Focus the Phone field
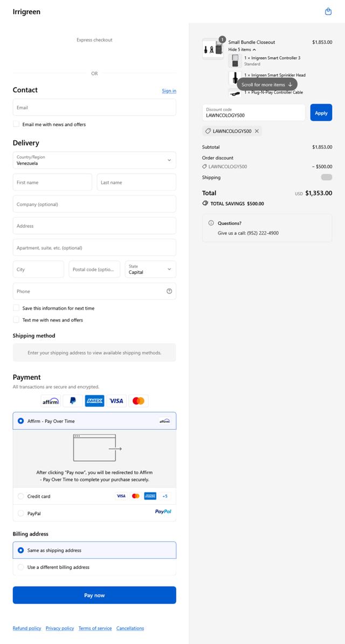 (94, 291)
